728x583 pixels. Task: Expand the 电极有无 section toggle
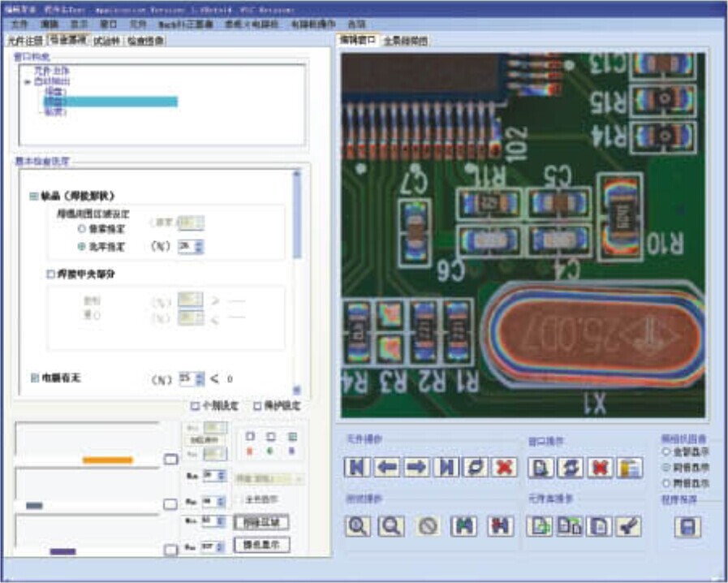pyautogui.click(x=33, y=378)
